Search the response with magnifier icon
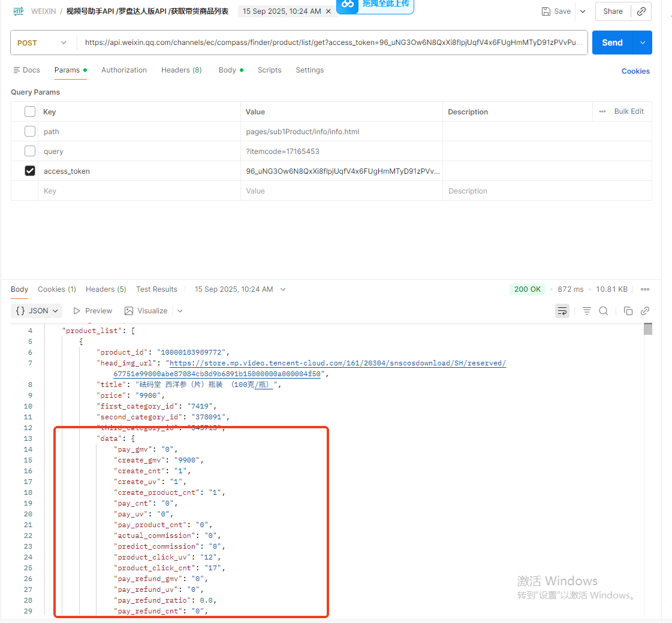Screen dimensions: 672x623 (604, 311)
